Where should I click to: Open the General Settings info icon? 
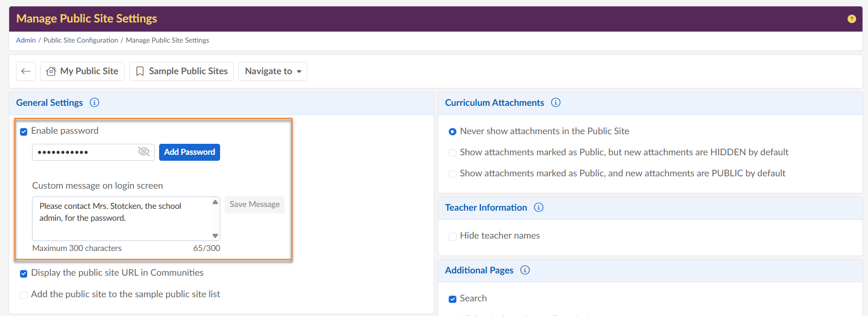point(94,103)
